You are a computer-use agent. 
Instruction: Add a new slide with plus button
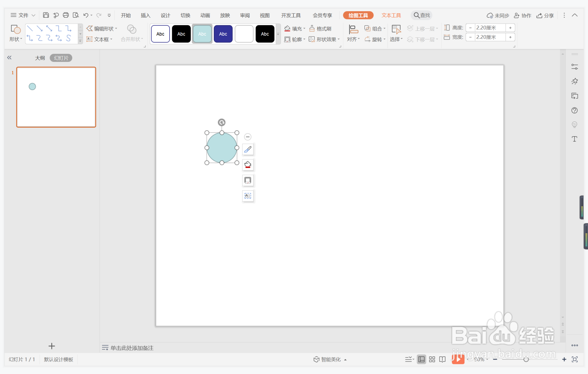52,346
